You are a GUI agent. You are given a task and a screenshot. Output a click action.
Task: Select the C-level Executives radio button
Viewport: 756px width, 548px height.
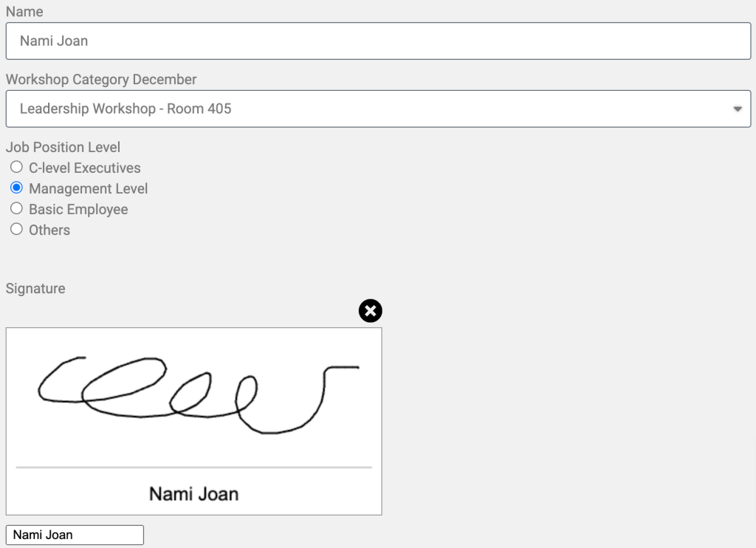[16, 167]
